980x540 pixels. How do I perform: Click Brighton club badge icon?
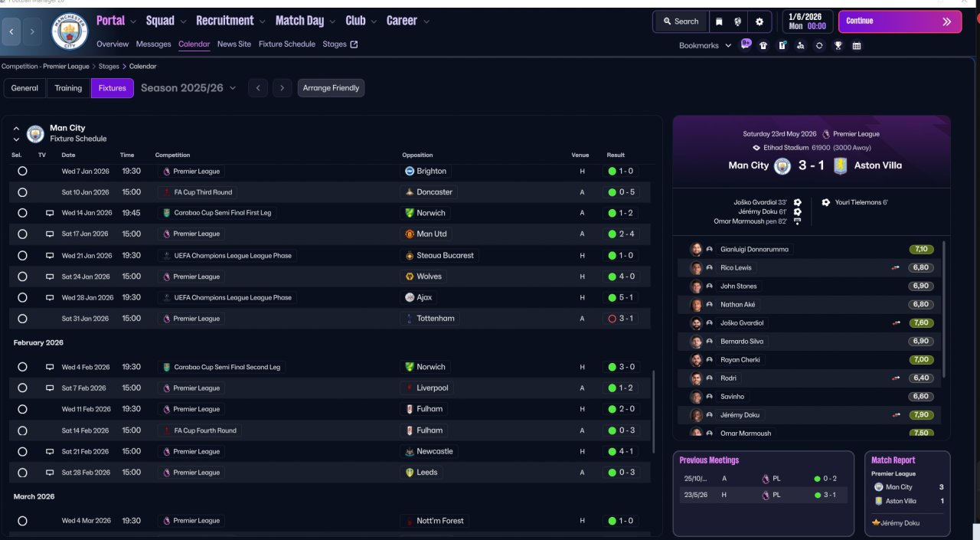tap(410, 171)
